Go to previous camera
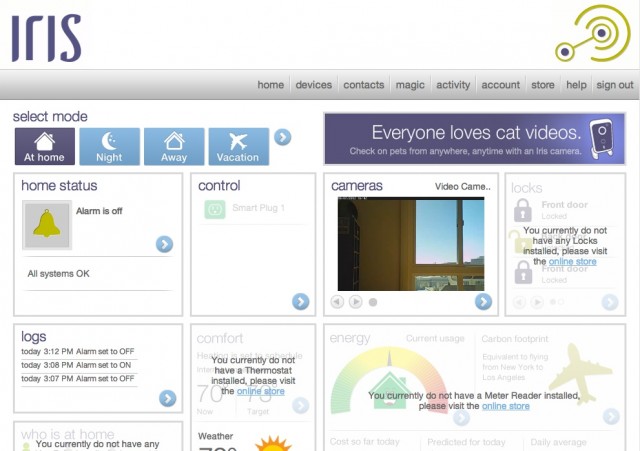This screenshot has height=451, width=640. click(x=337, y=302)
